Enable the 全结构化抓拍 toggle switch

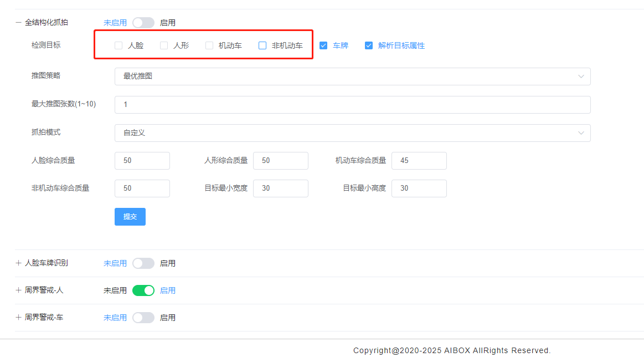[143, 23]
